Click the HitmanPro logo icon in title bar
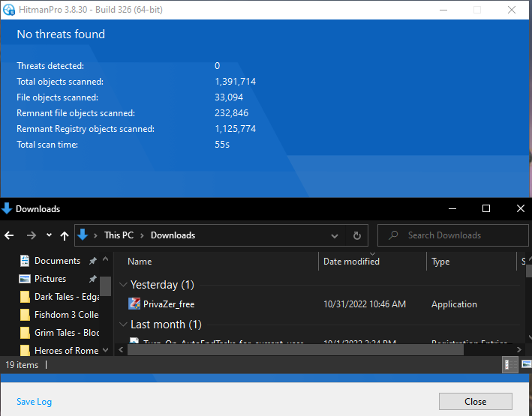The width and height of the screenshot is (532, 416). tap(9, 10)
